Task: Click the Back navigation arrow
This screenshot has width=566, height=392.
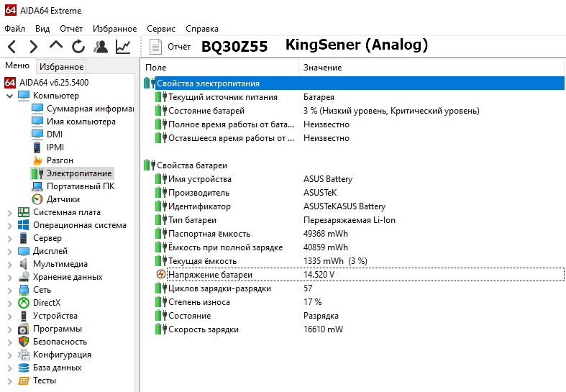Action: (12, 47)
